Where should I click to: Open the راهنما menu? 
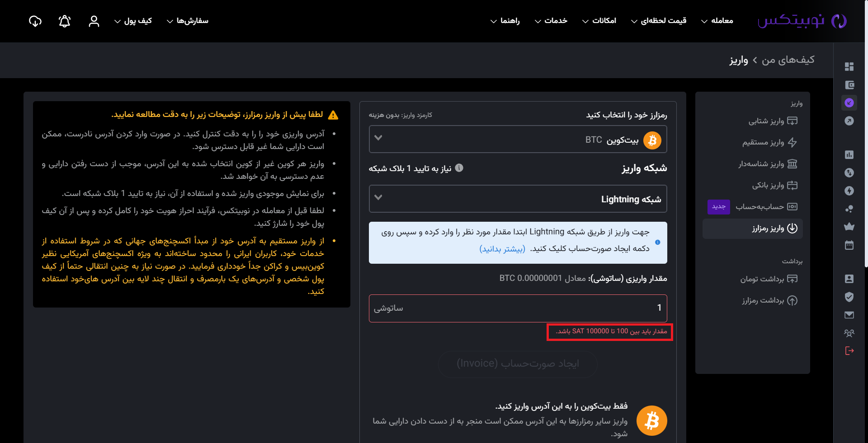pyautogui.click(x=505, y=21)
